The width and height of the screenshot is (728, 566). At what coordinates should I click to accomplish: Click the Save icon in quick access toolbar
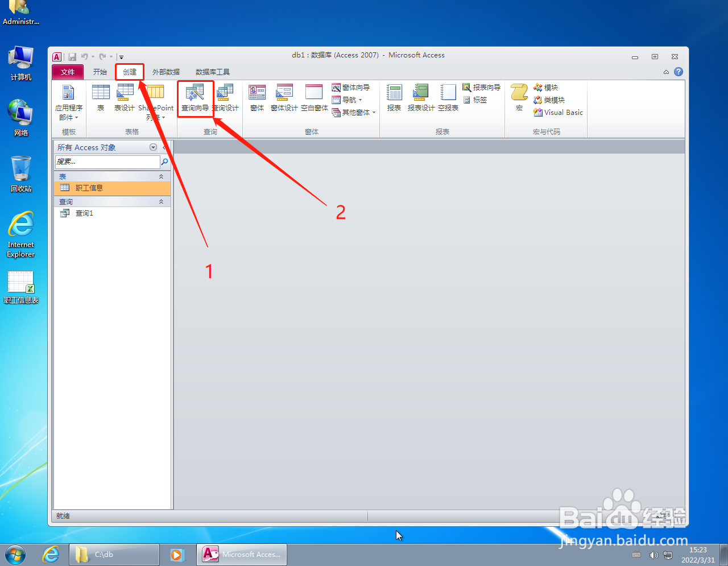click(72, 56)
